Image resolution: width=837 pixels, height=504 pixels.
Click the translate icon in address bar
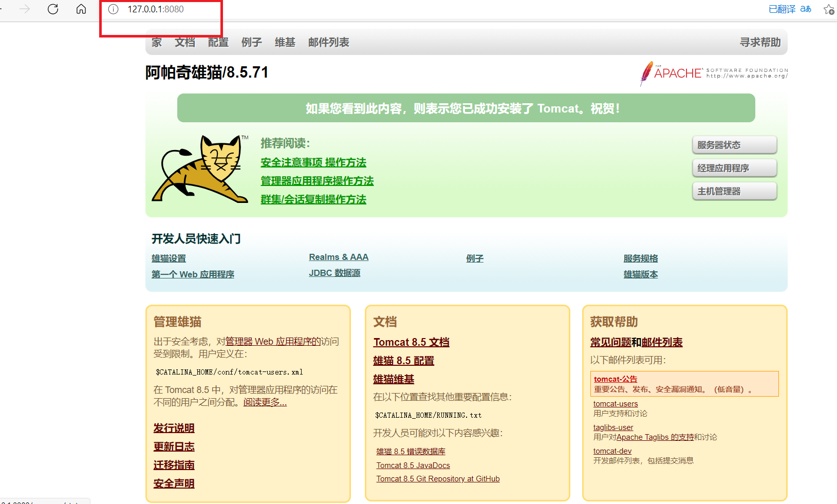pyautogui.click(x=806, y=9)
